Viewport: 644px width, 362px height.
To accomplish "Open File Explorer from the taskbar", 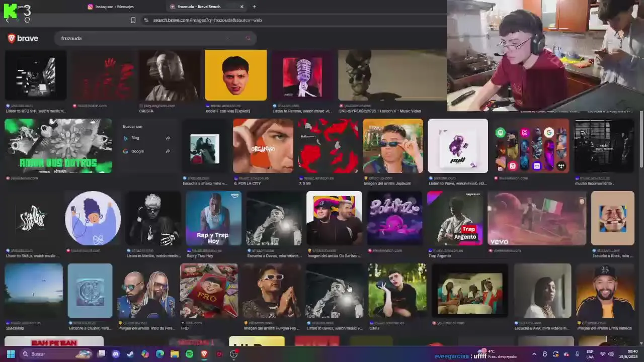I will [x=175, y=354].
